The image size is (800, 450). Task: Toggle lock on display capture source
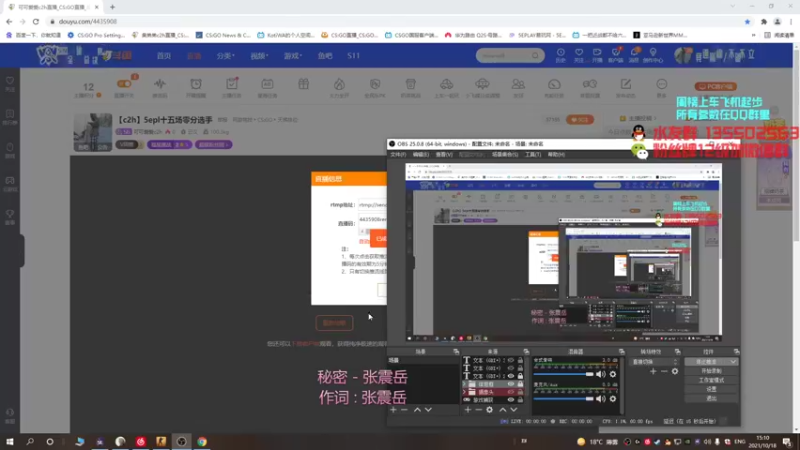[520, 400]
